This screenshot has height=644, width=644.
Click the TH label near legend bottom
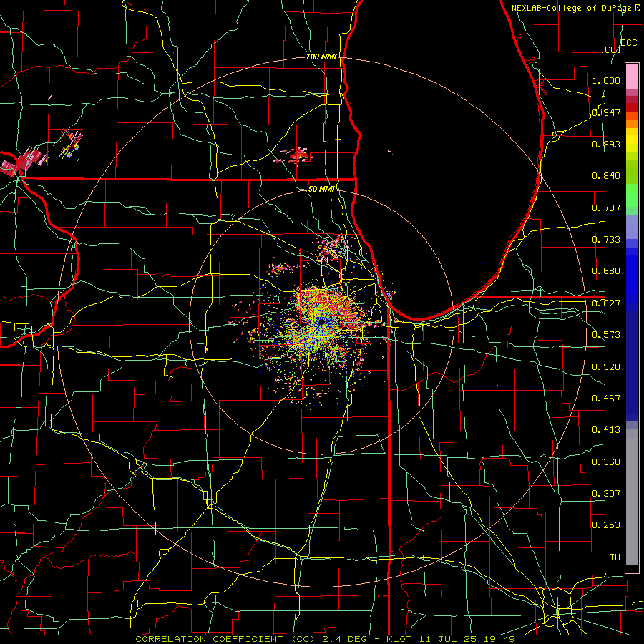[615, 557]
